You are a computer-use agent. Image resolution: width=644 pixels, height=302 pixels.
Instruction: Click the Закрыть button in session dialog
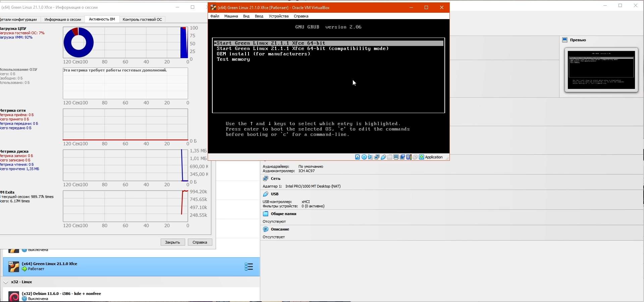pos(173,242)
